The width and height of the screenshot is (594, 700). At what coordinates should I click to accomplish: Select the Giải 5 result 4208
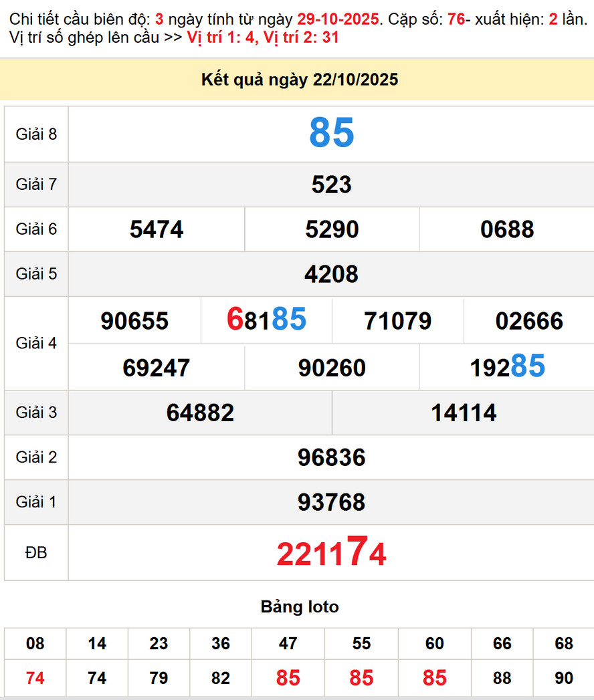(x=331, y=274)
